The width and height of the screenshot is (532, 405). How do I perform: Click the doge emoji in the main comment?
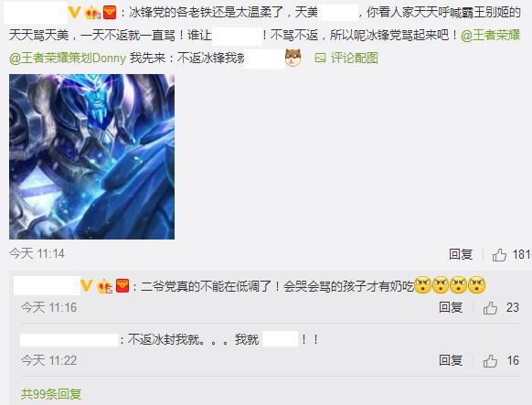pos(293,58)
